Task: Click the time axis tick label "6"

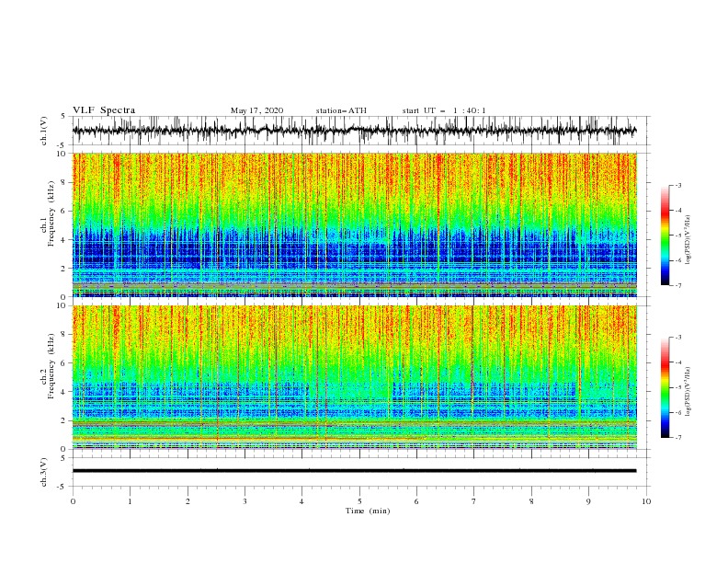Action: (x=416, y=501)
